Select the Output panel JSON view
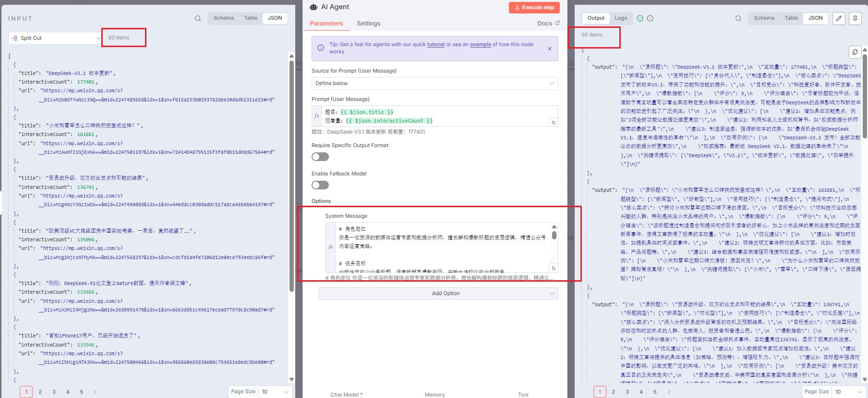 [x=816, y=18]
